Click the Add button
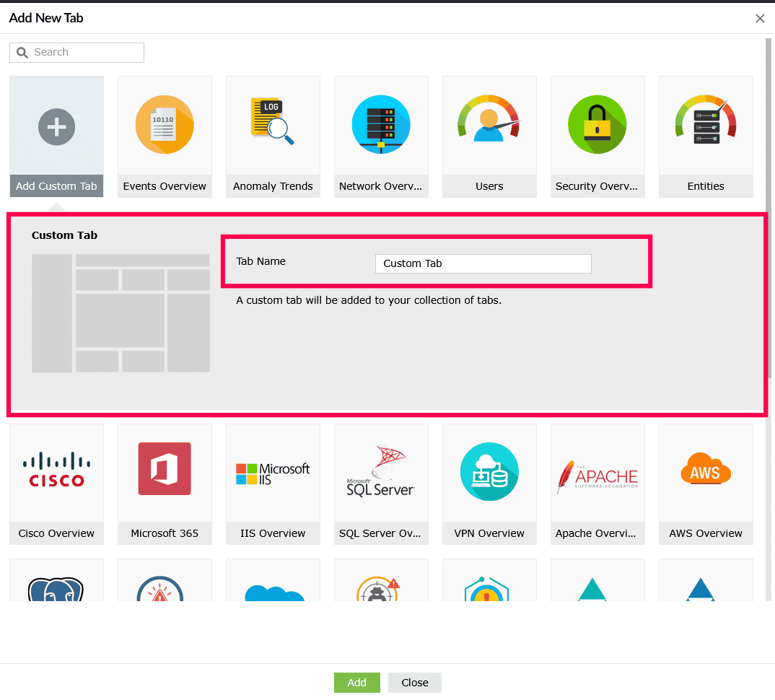 (x=357, y=683)
